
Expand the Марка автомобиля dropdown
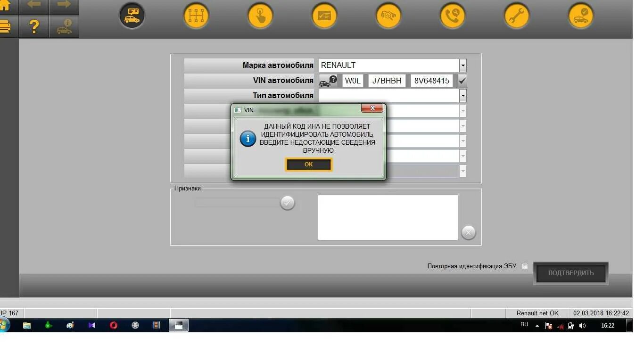463,66
